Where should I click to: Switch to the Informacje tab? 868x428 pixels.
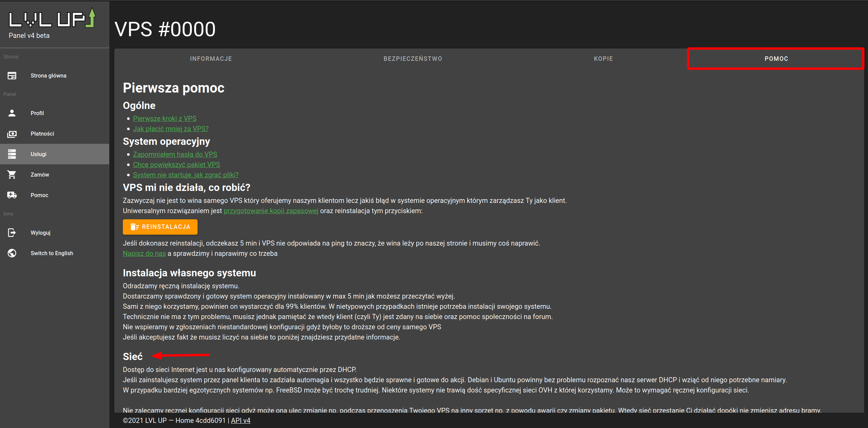coord(211,59)
